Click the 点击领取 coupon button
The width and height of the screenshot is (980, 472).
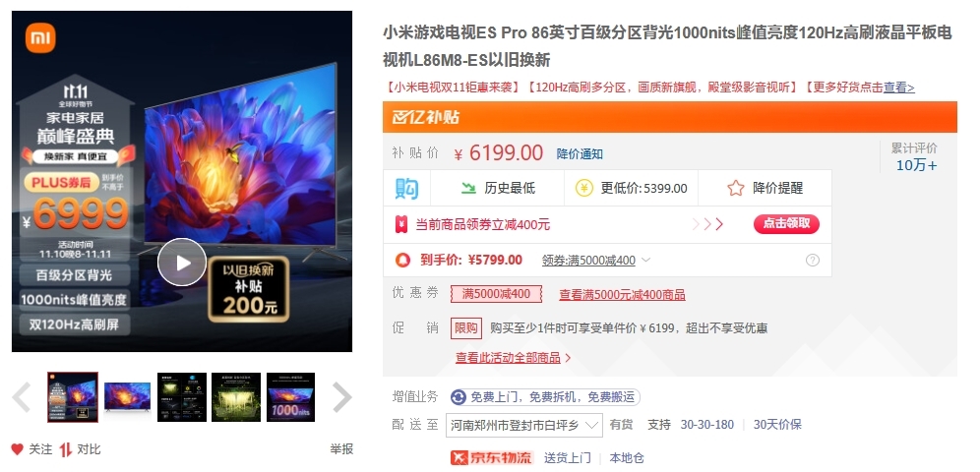(x=786, y=223)
